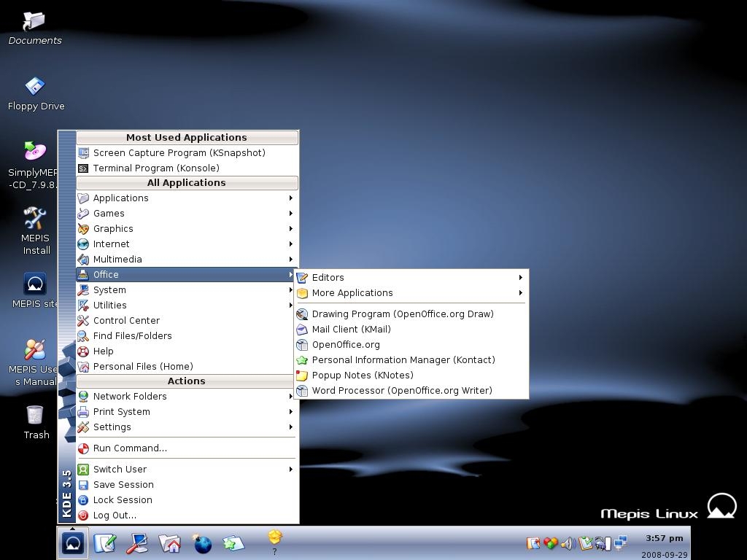Select the Floppy Drive desktop icon
Screen dimensions: 747x560
tap(34, 87)
